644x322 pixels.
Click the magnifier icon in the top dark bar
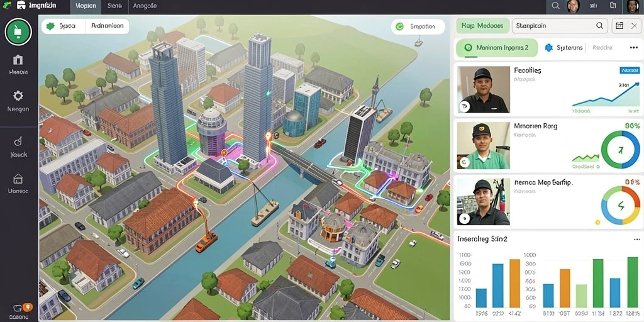[556, 6]
